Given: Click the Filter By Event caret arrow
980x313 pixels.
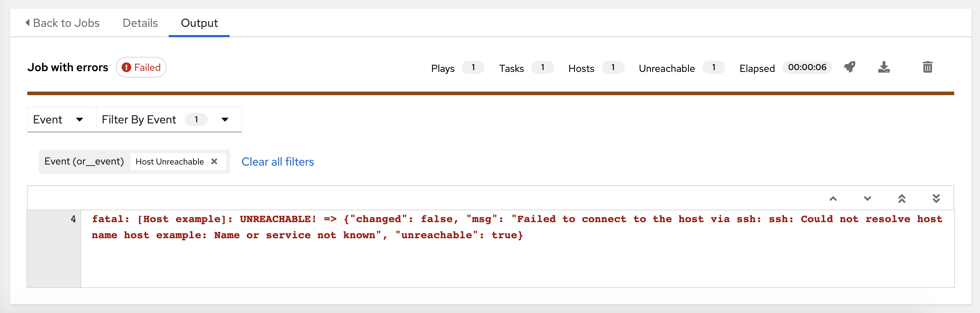Looking at the screenshot, I should (x=225, y=119).
